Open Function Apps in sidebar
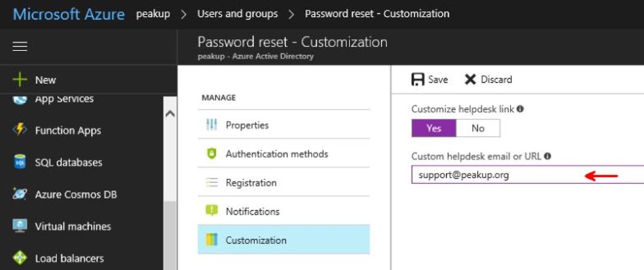This screenshot has height=270, width=644. pos(68,131)
